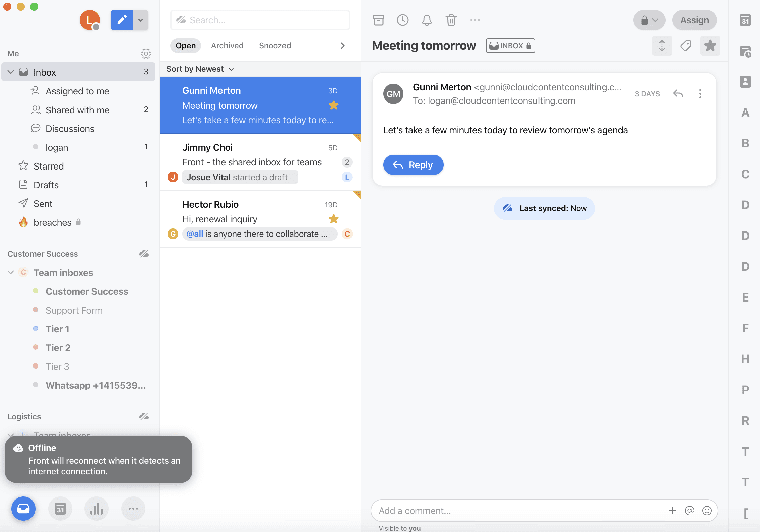Screen dimensions: 760x532
Task: Switch to the Archived tab
Action: [x=227, y=46]
